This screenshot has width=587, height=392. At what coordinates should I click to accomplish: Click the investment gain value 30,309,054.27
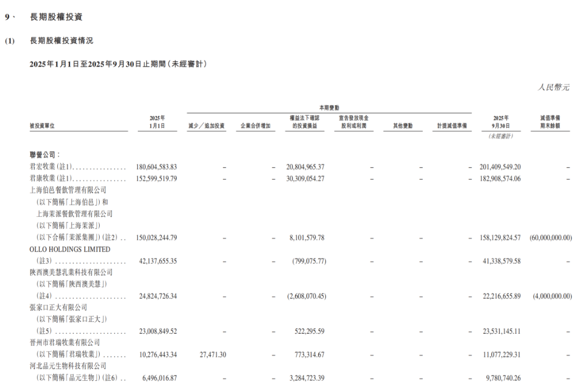coord(305,179)
